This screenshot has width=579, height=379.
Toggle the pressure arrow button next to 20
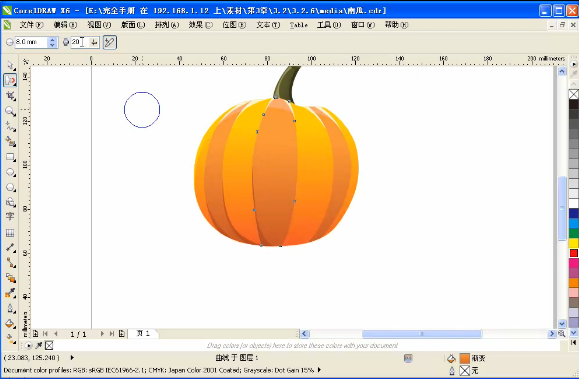click(94, 42)
